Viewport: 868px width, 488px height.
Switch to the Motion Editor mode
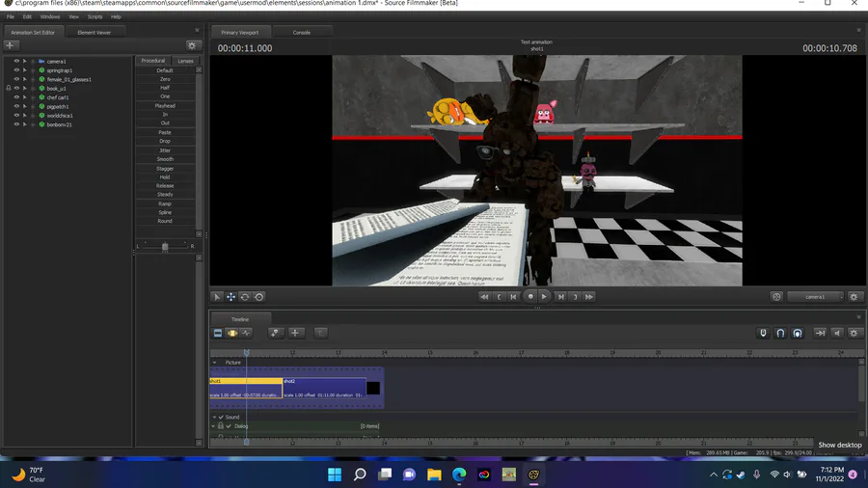[x=231, y=333]
